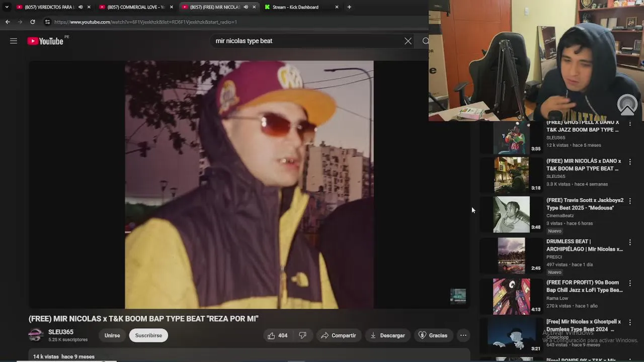Dislike the video with thumbs down

pyautogui.click(x=302, y=335)
